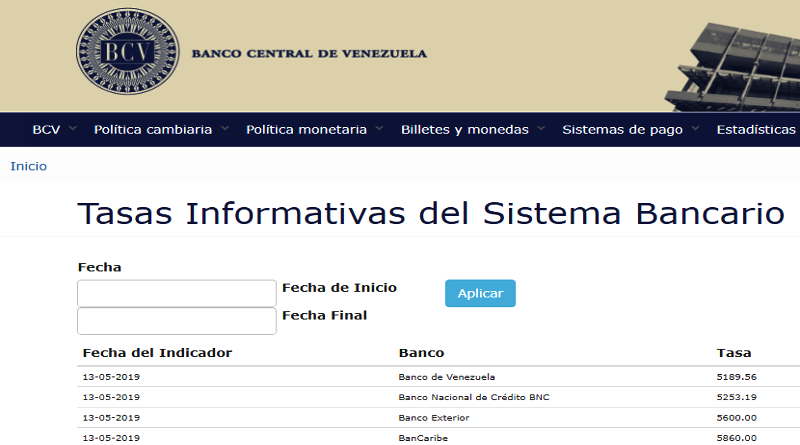Click the Fecha label
The image size is (800, 445).
[x=99, y=267]
